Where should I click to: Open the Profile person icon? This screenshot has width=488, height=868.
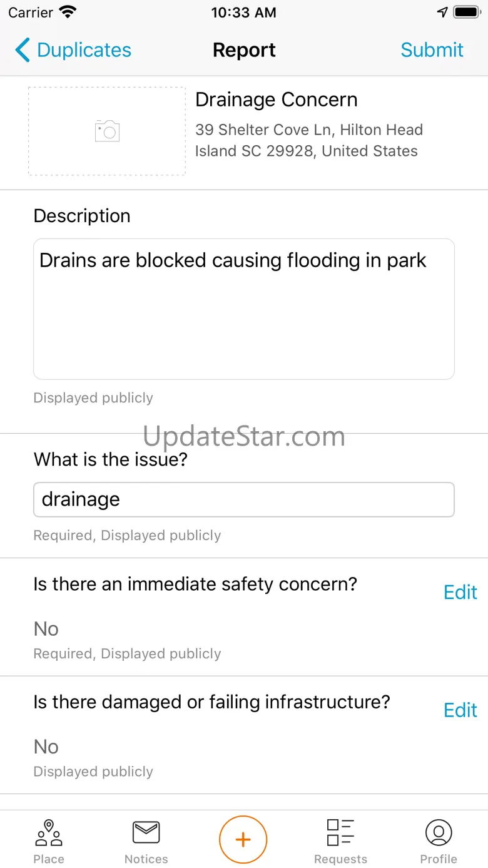click(x=439, y=832)
